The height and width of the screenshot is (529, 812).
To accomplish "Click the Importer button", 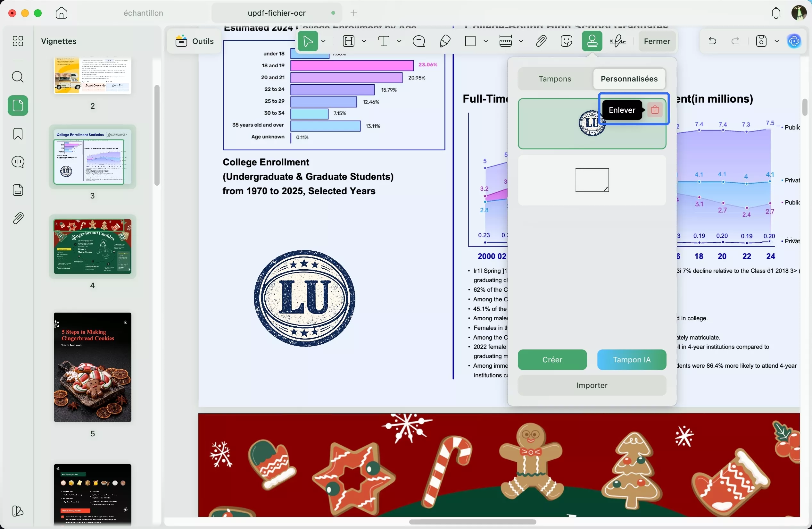I will 592,385.
